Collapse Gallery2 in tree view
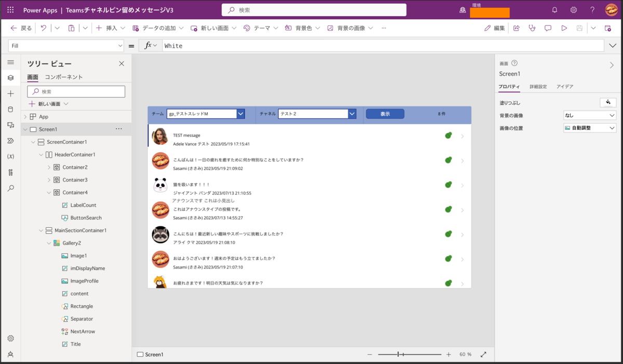 (49, 243)
